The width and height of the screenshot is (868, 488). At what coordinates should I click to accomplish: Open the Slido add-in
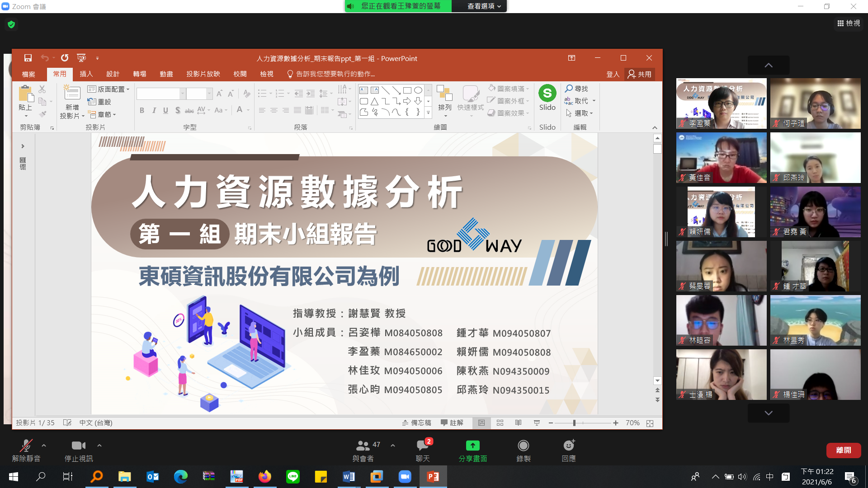547,98
